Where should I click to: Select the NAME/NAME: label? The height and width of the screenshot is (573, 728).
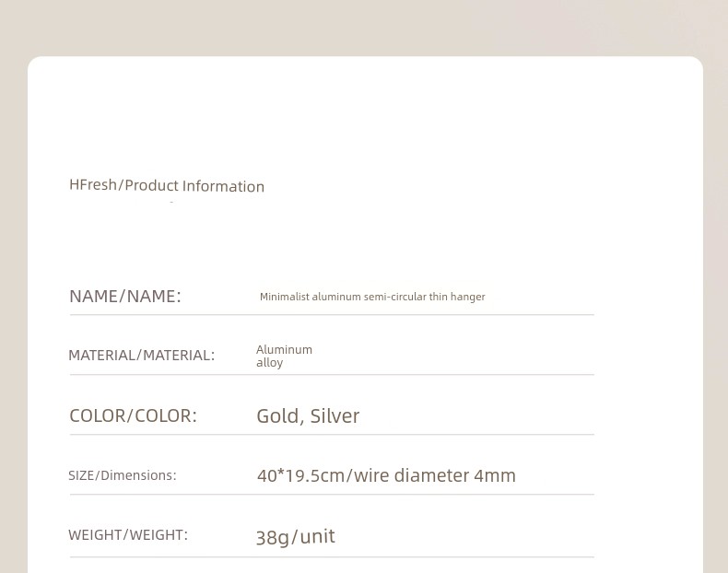[125, 296]
